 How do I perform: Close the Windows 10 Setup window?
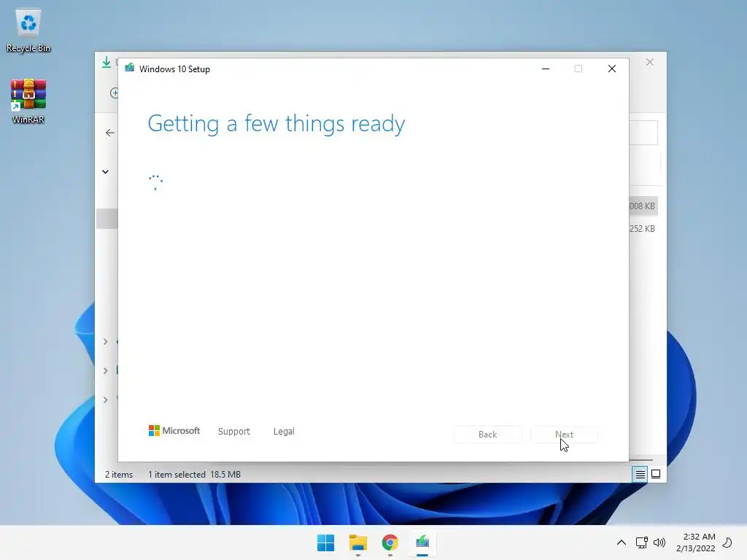pos(612,69)
